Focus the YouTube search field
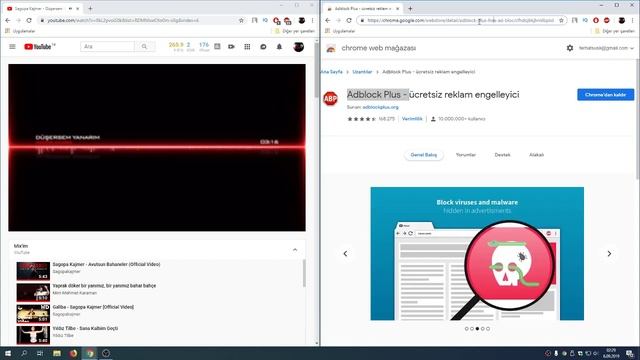 coord(107,47)
